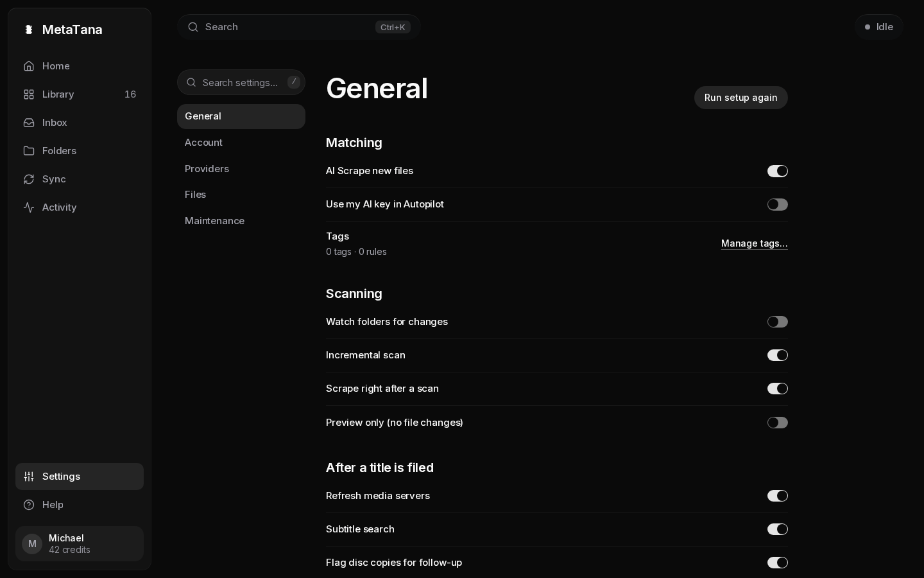Click the Settings sliders icon
The height and width of the screenshot is (578, 924).
[29, 477]
